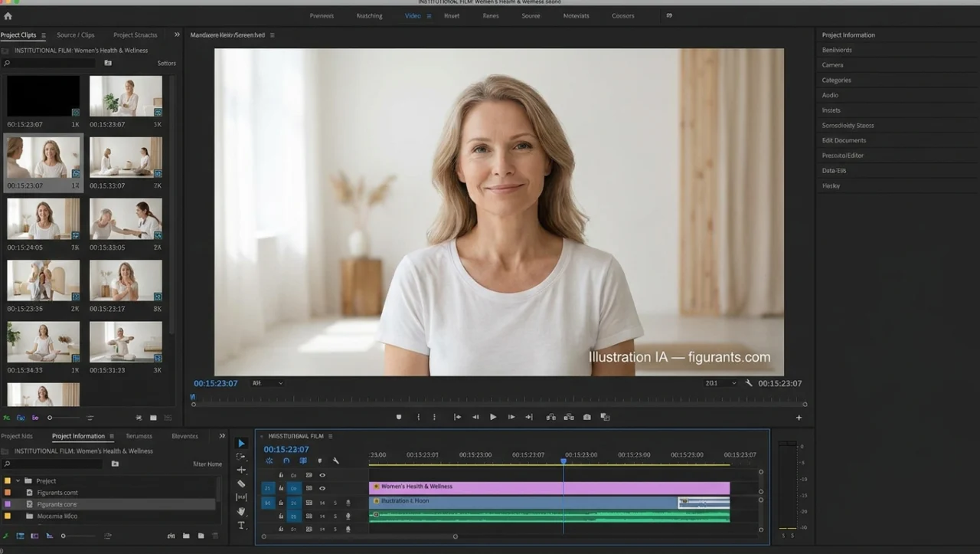Image resolution: width=980 pixels, height=554 pixels.
Task: Click the Add Marker icon below preview
Action: point(398,417)
